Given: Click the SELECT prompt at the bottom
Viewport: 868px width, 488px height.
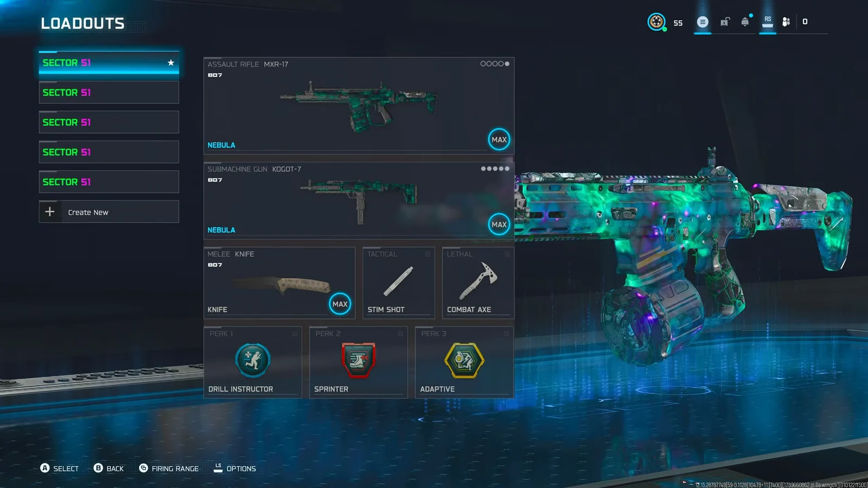Looking at the screenshot, I should [60, 468].
